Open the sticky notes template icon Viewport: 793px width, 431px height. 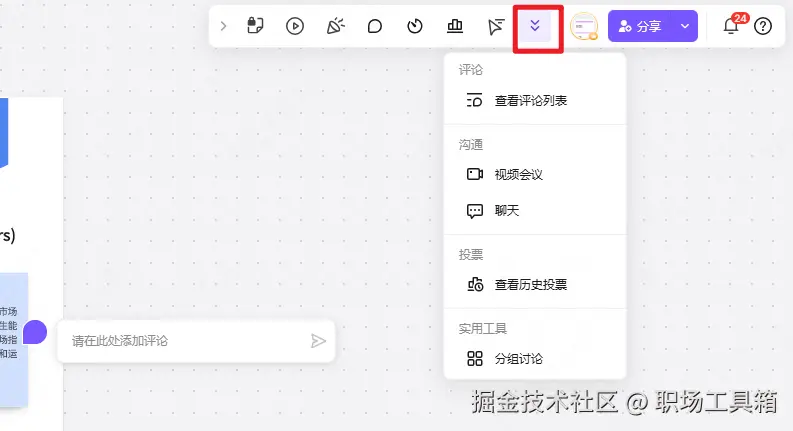(255, 25)
